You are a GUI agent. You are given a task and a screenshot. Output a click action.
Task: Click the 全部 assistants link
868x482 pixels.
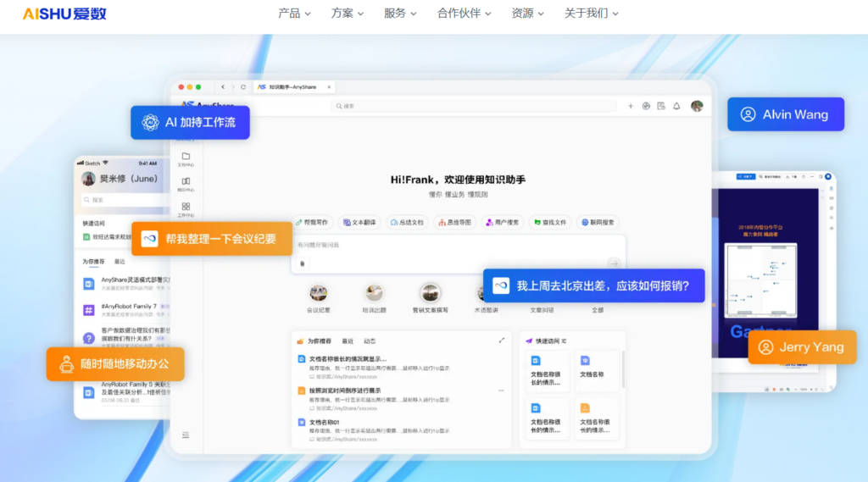598,310
